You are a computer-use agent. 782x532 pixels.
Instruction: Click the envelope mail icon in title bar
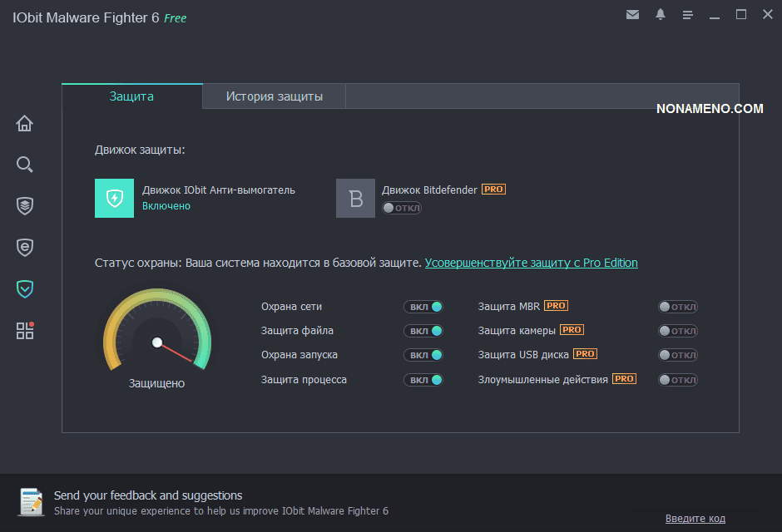point(633,15)
